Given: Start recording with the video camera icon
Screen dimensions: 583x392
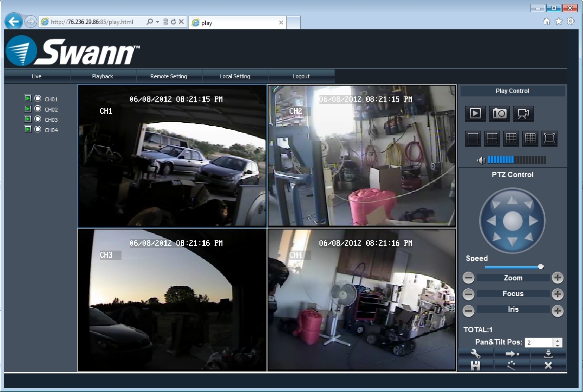Looking at the screenshot, I should pos(523,114).
